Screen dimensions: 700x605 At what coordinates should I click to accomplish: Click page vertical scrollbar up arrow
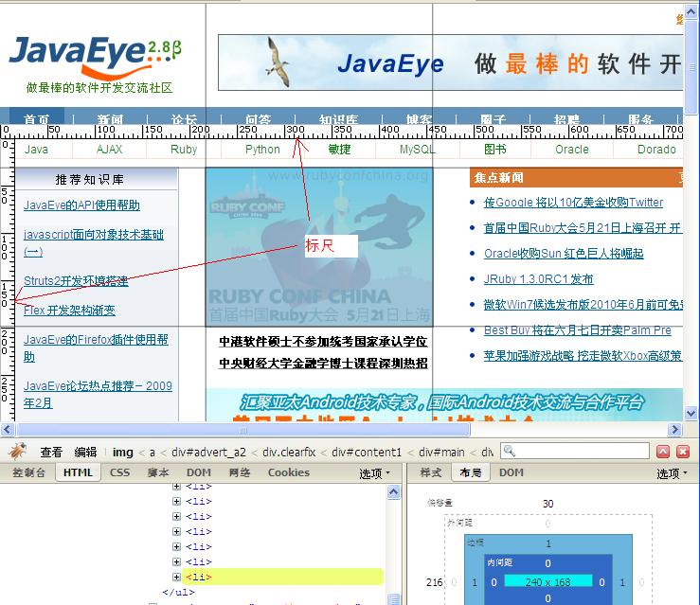point(691,12)
